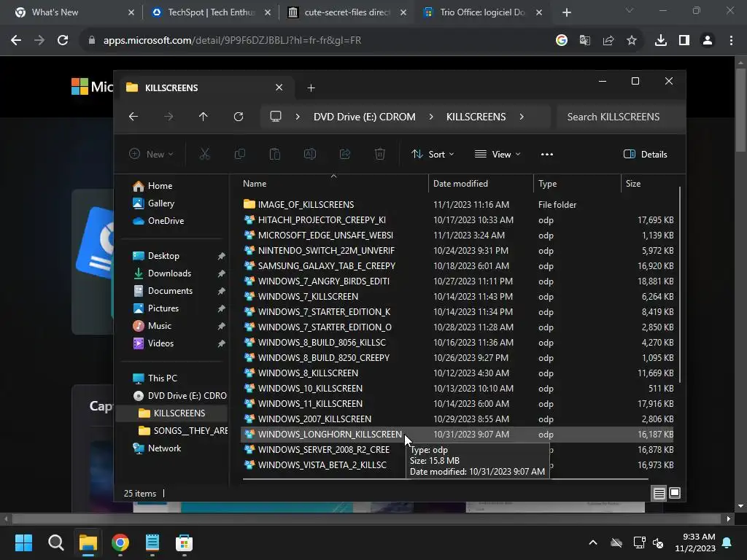Click the Copy icon in Explorer toolbar
Image resolution: width=747 pixels, height=560 pixels.
point(239,154)
